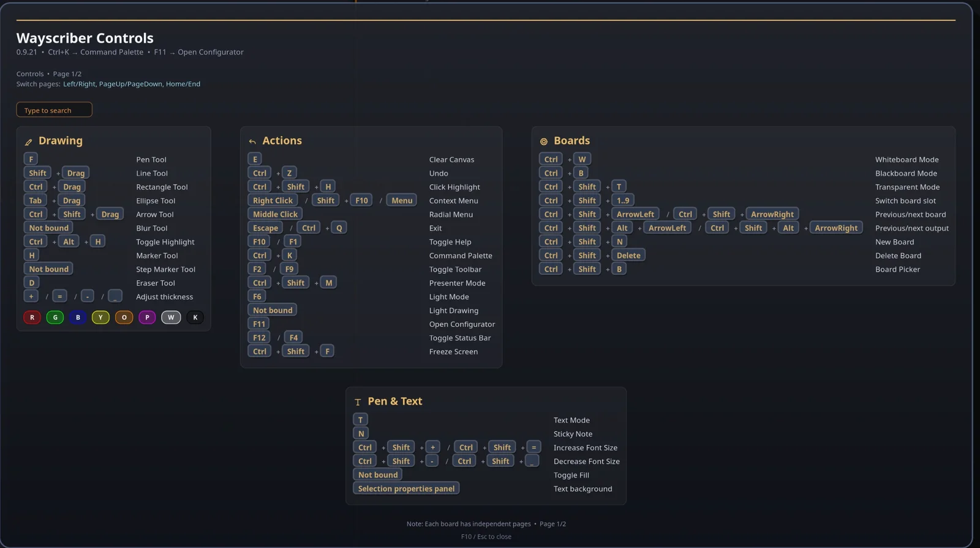Click the Toggle Highlight label
Image resolution: width=980 pixels, height=548 pixels.
165,242
